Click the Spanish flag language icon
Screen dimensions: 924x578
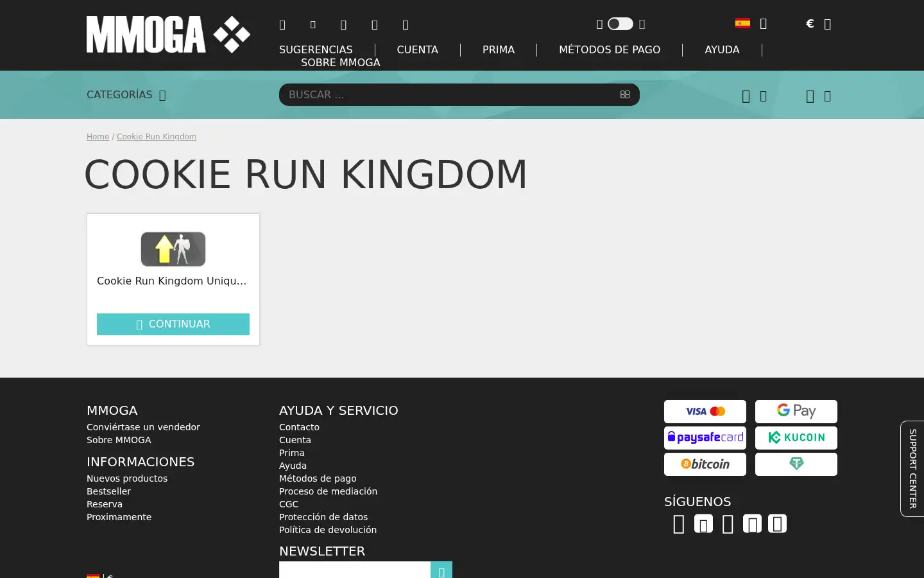click(x=742, y=24)
